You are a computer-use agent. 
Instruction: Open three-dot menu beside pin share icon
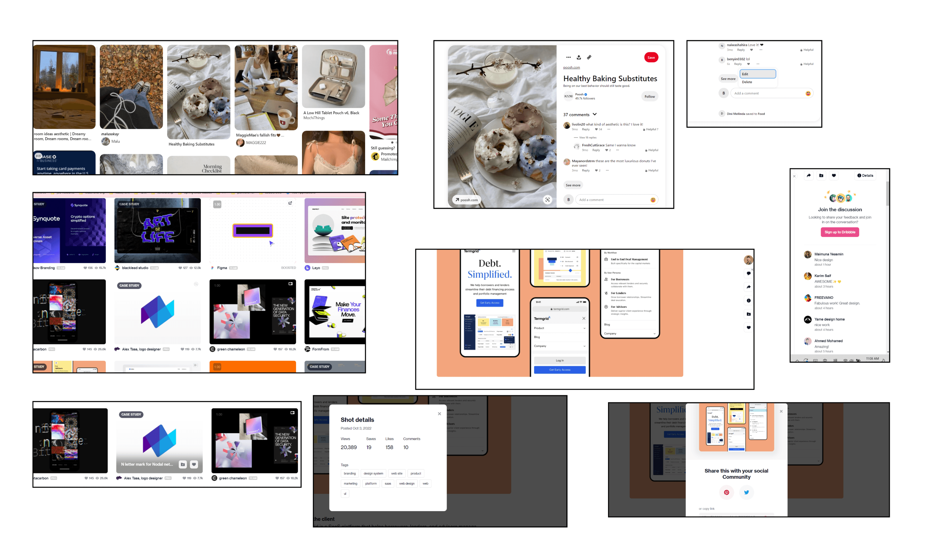568,57
